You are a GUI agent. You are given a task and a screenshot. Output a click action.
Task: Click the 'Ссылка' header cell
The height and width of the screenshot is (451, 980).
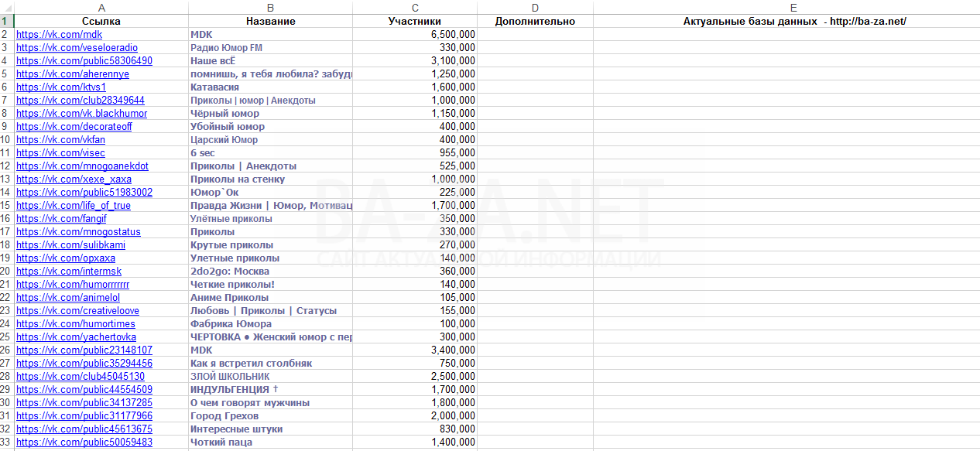[101, 21]
